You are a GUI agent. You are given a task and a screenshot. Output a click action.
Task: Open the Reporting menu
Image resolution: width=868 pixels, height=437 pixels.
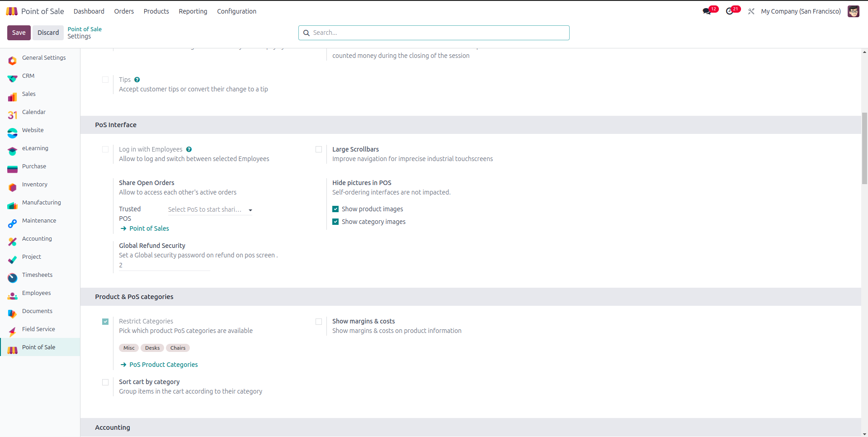[x=193, y=11]
